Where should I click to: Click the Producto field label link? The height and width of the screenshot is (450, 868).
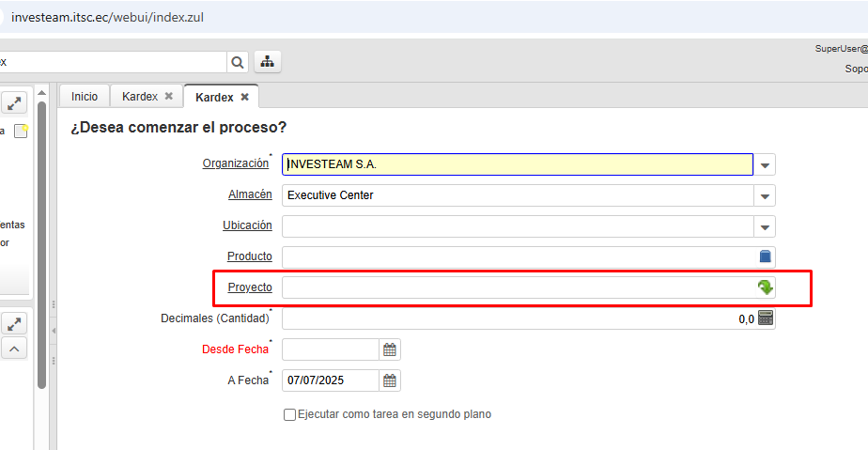[250, 256]
